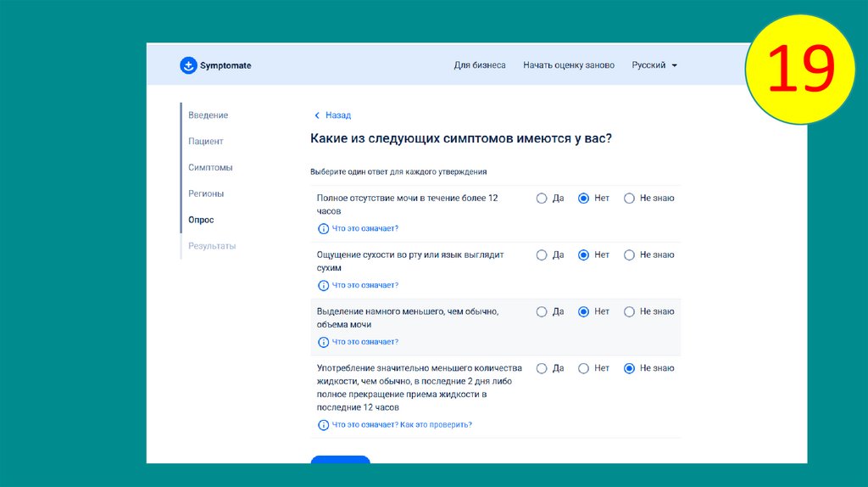Select the Опрос step in sidebar
This screenshot has width=868, height=487.
pyautogui.click(x=201, y=220)
